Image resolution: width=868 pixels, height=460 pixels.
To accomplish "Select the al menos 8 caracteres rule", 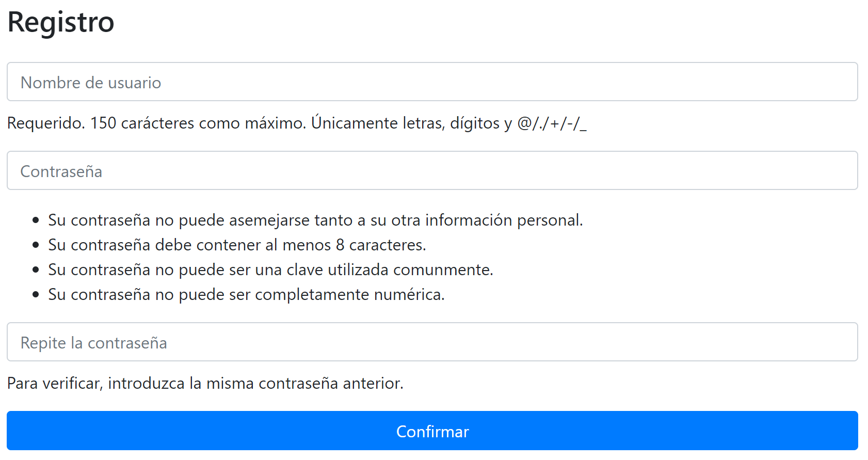I will (x=237, y=245).
